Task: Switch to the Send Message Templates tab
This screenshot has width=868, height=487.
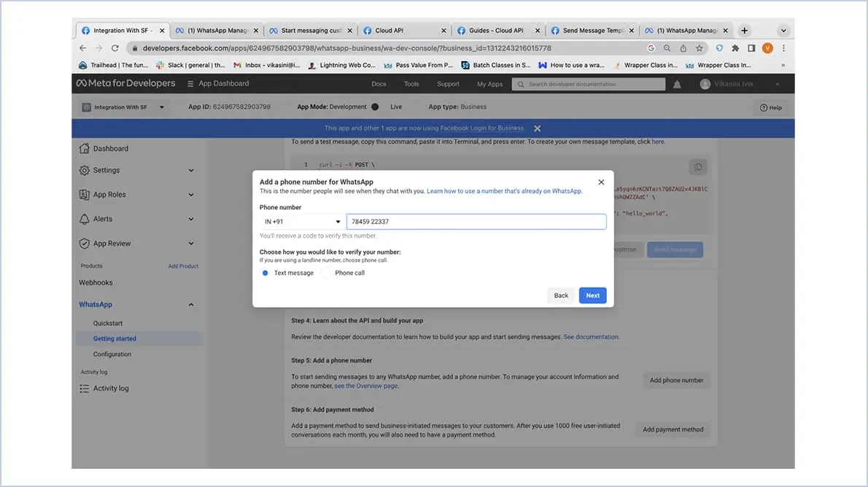Action: [x=592, y=31]
